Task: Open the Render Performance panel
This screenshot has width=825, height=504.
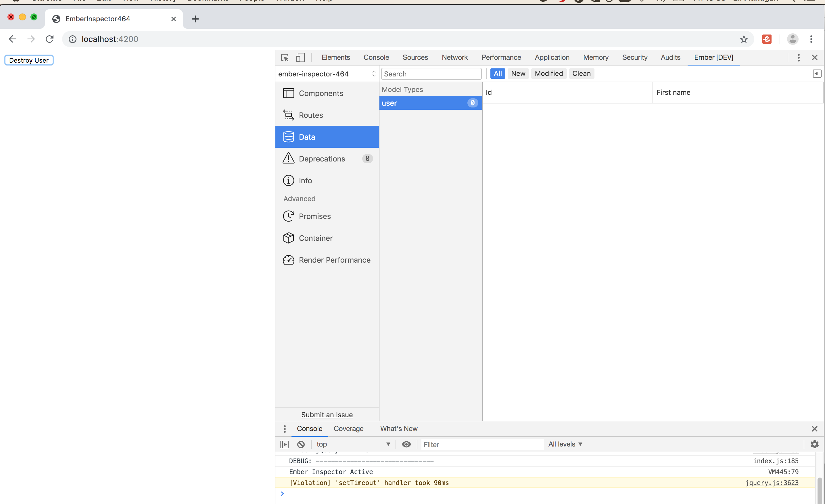Action: pos(335,260)
